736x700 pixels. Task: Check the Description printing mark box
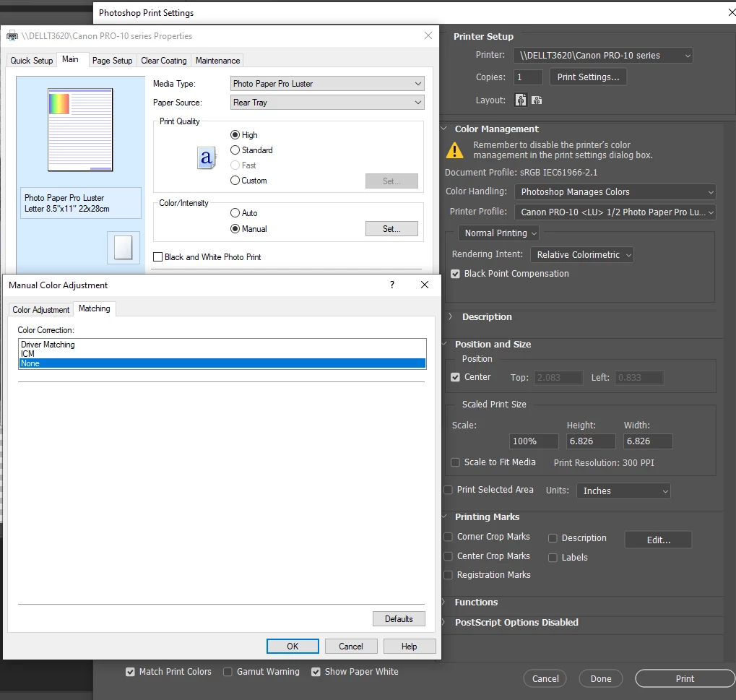[x=553, y=538]
